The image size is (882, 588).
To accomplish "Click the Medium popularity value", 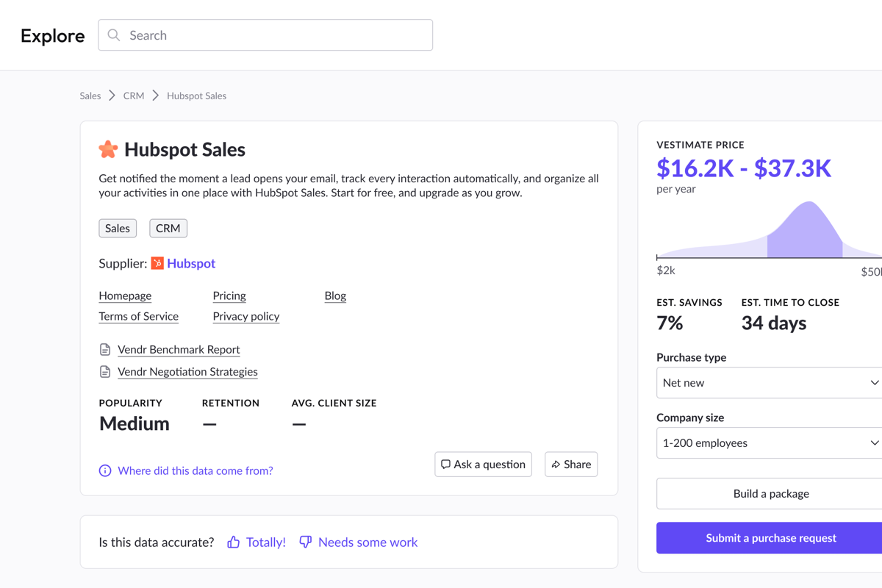I will (x=135, y=423).
